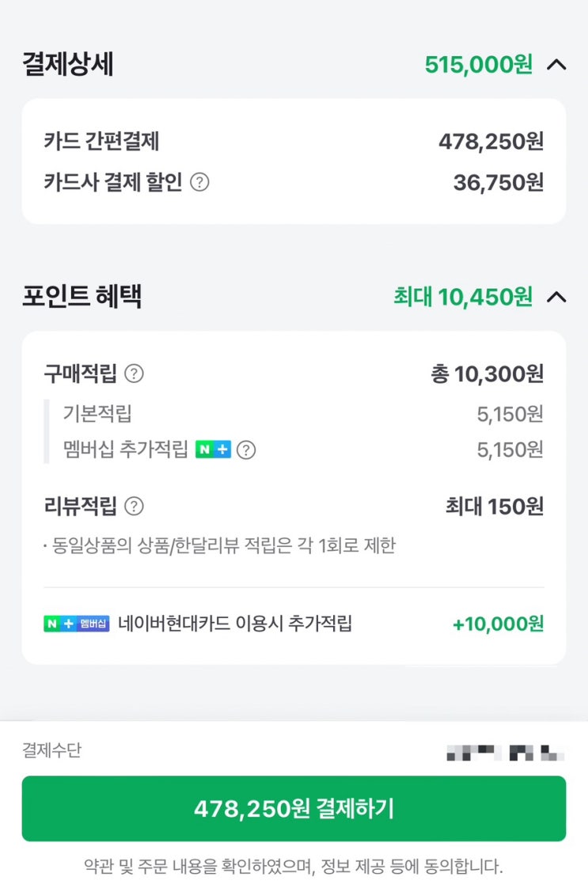Open the 구매적립 help tooltip icon

tap(135, 374)
